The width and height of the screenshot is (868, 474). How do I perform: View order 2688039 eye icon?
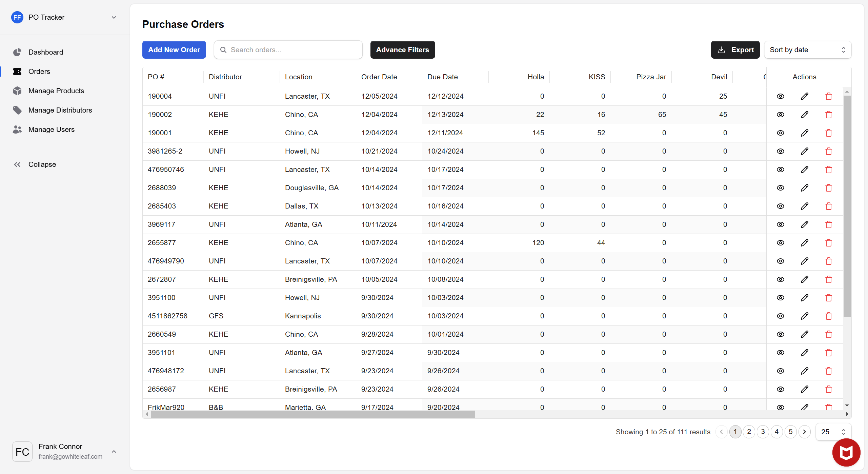780,188
